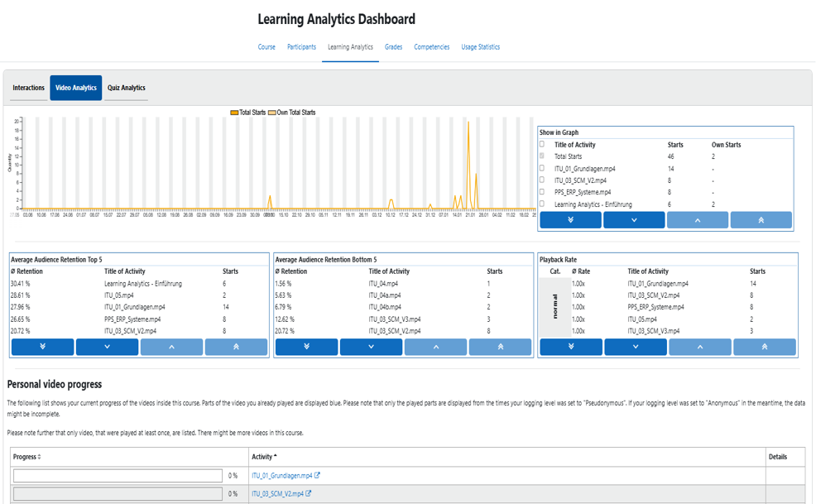Previous page of Audience Retention Bottom 5
Screen dimensions: 816x504
(435, 347)
